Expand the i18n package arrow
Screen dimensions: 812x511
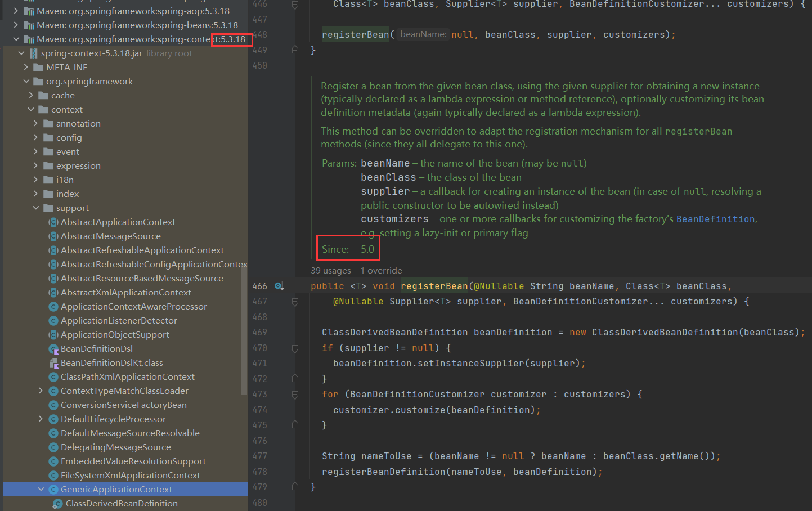(x=36, y=180)
